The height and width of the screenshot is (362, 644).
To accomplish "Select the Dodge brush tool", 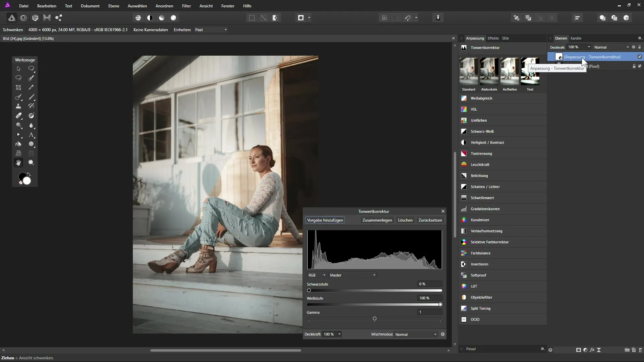I will tap(18, 125).
